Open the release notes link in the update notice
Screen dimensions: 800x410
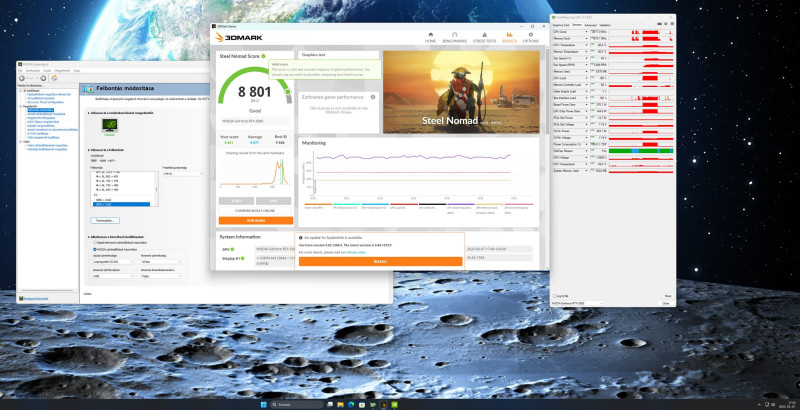pos(356,252)
